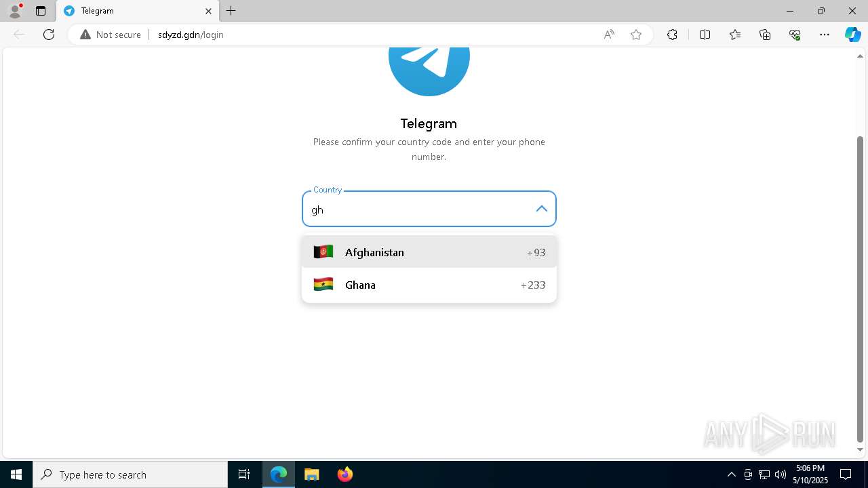
Task: Open Read aloud in address bar
Action: 609,35
